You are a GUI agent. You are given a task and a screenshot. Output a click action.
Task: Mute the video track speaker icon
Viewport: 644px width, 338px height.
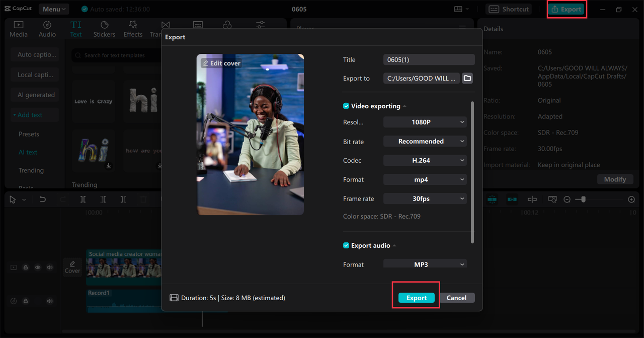pos(50,267)
